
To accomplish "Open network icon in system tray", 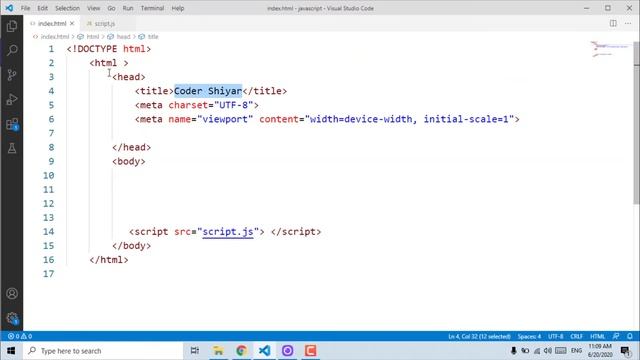I will click(537, 351).
